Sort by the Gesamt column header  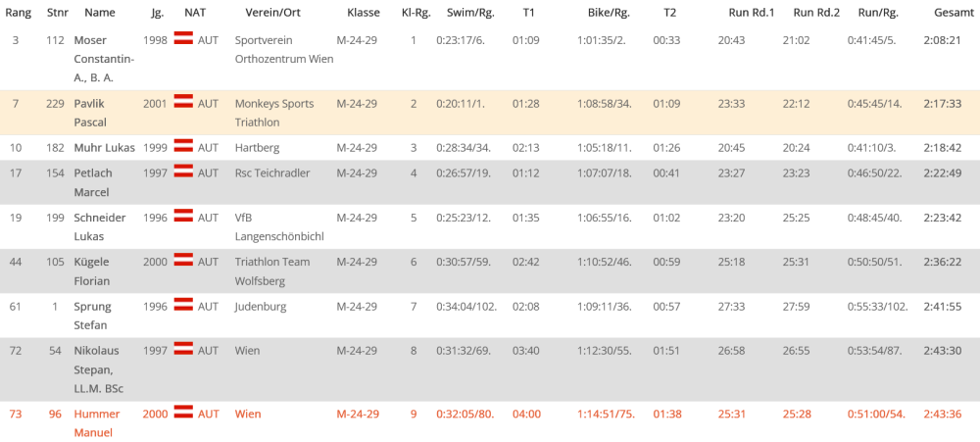[948, 13]
